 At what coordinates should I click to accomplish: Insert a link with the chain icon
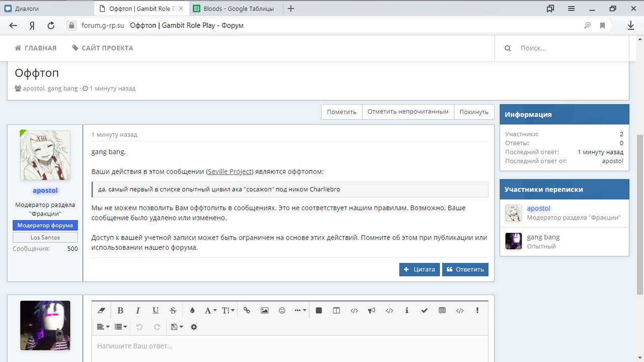[x=247, y=311]
